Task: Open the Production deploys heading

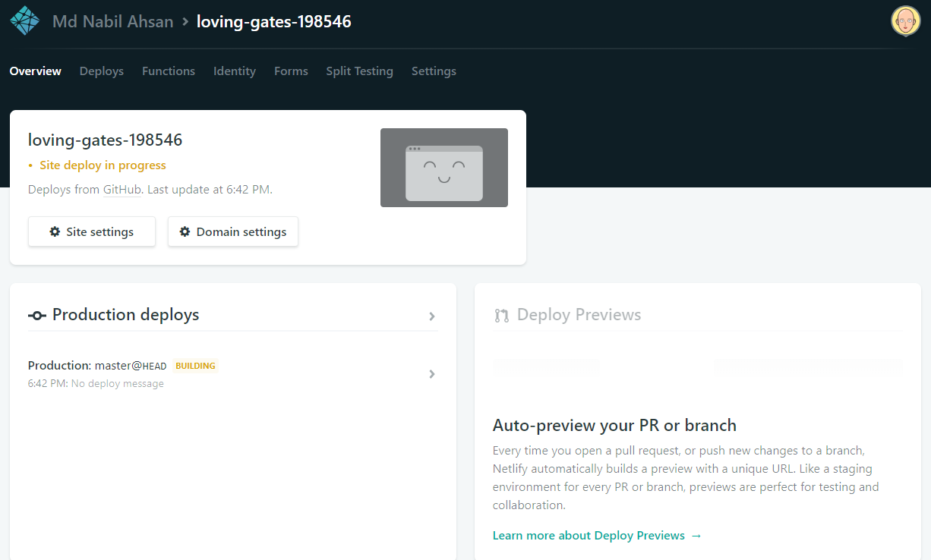Action: click(126, 314)
